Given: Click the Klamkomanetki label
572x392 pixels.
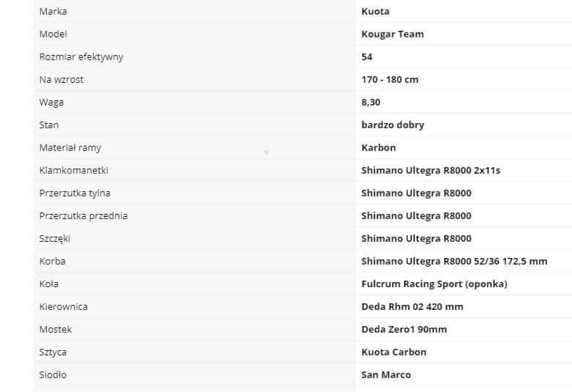Looking at the screenshot, I should tap(74, 171).
